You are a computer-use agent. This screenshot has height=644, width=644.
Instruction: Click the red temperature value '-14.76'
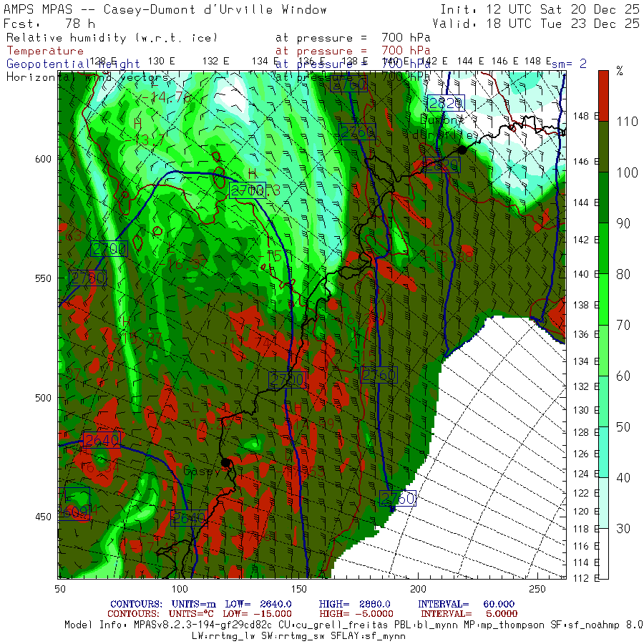(x=166, y=97)
